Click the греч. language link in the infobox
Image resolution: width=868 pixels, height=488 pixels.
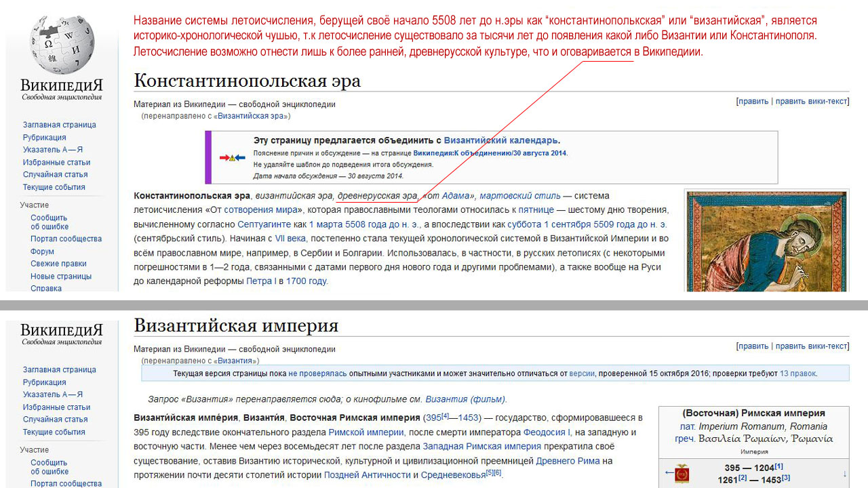click(686, 439)
